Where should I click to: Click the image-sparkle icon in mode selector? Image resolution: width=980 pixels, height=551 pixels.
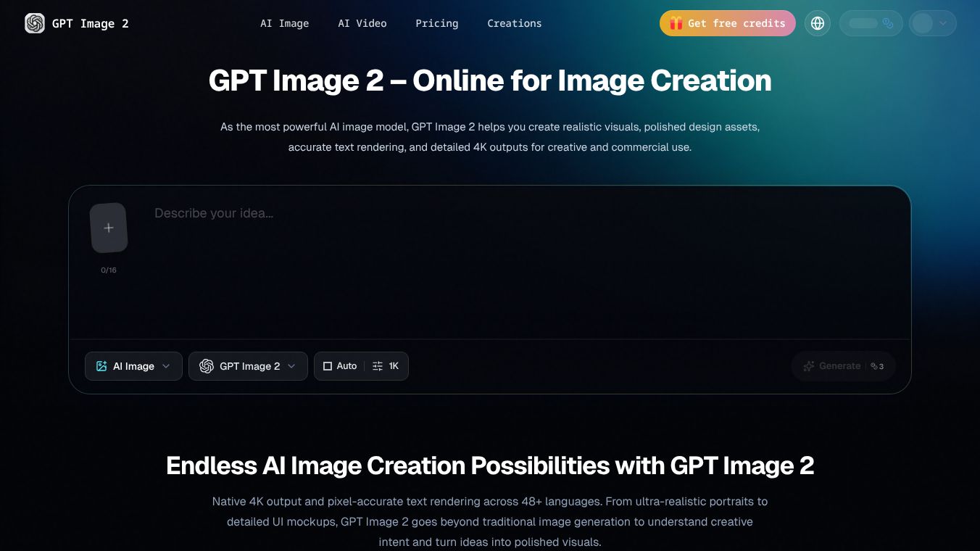pyautogui.click(x=101, y=366)
